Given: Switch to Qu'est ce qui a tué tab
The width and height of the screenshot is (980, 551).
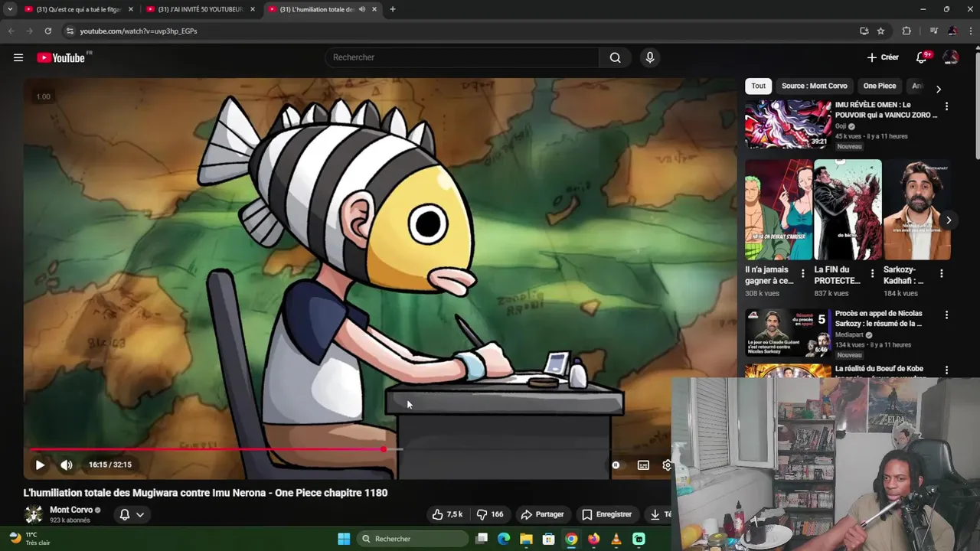Looking at the screenshot, I should point(77,9).
